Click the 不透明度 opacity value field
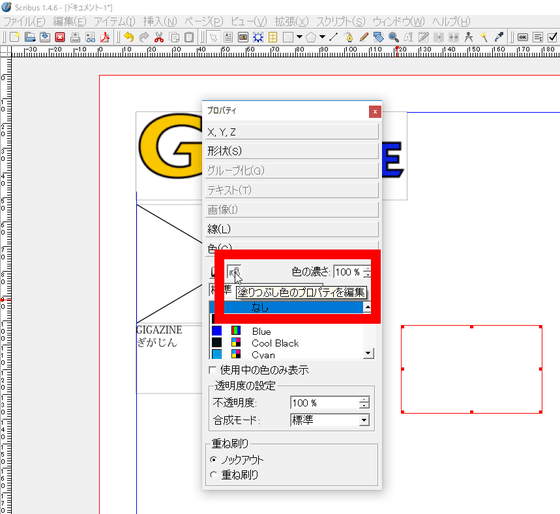 (324, 403)
